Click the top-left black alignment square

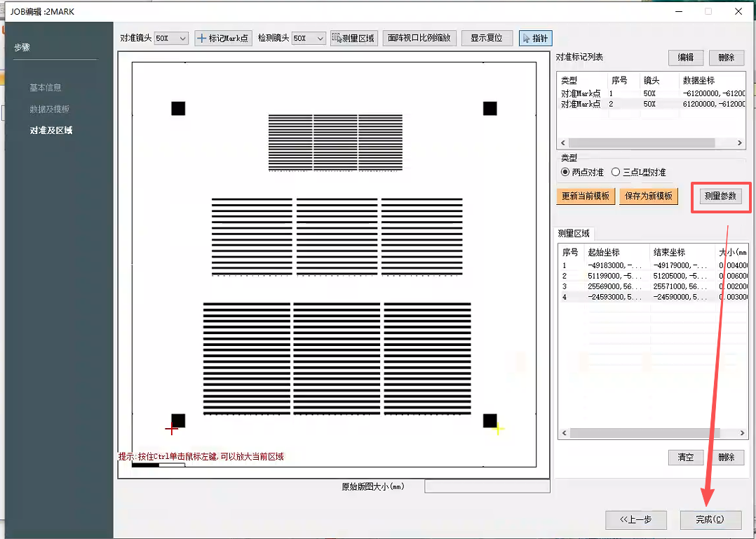click(178, 108)
